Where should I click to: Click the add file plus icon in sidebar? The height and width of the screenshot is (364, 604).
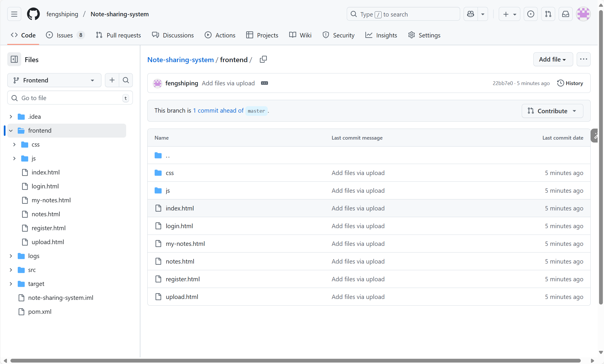click(112, 80)
